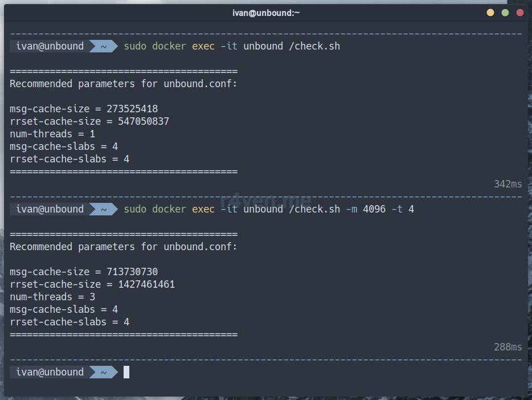This screenshot has width=532, height=400.
Task: Click the ivan@unbound segment of second prompt
Action: click(x=50, y=209)
